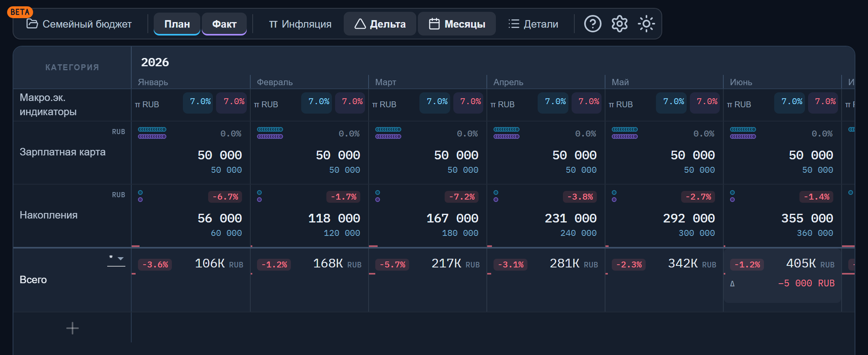Click March Накопления fact value 167 000
This screenshot has height=355, width=868.
tap(452, 218)
